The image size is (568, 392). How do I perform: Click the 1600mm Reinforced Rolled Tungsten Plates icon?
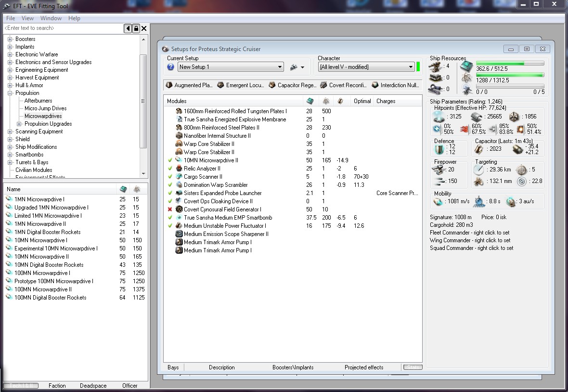click(179, 111)
